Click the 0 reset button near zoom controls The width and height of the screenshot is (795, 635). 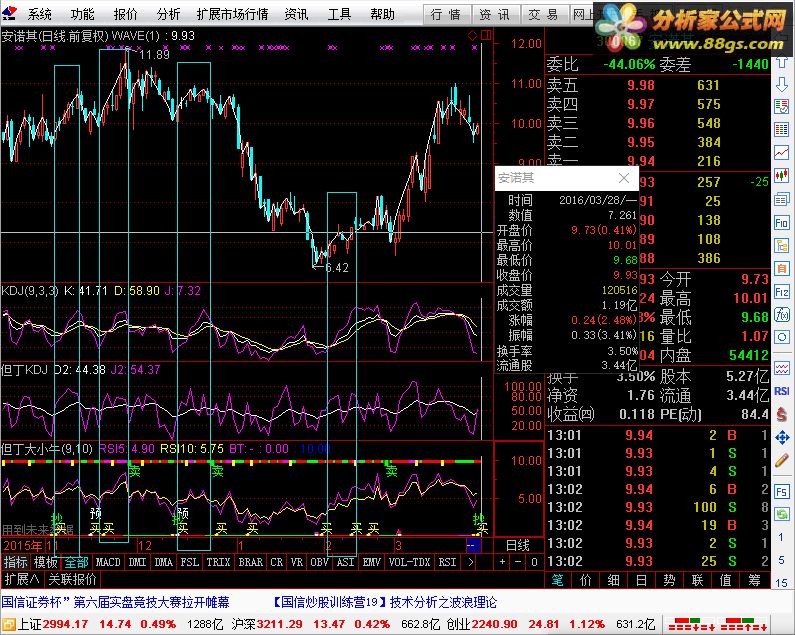point(534,562)
